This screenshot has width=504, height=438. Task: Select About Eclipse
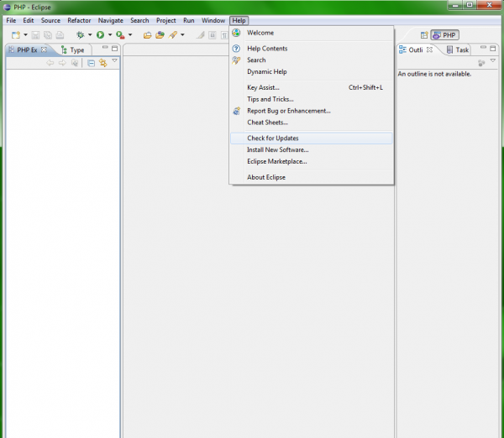311,177
